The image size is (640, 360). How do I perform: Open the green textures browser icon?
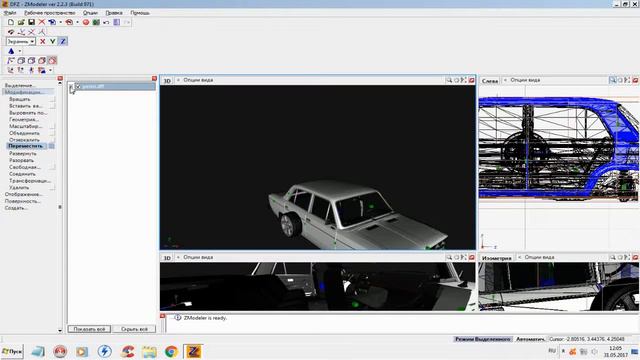[96, 22]
